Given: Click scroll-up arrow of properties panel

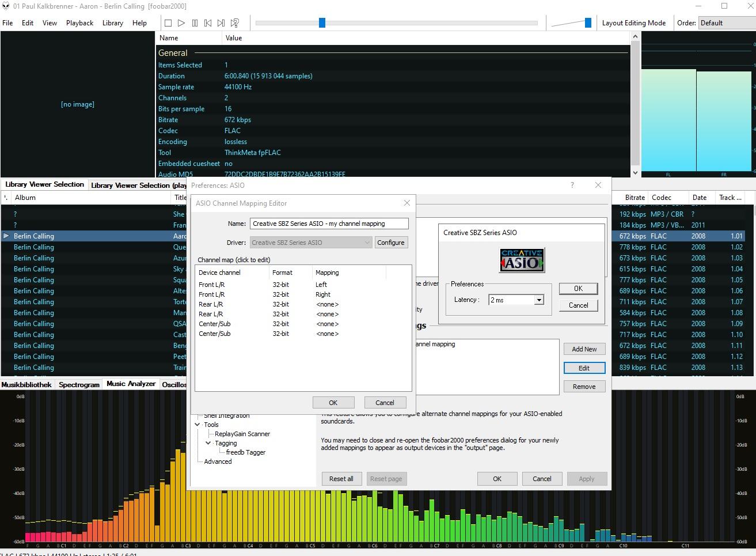Looking at the screenshot, I should (635, 37).
